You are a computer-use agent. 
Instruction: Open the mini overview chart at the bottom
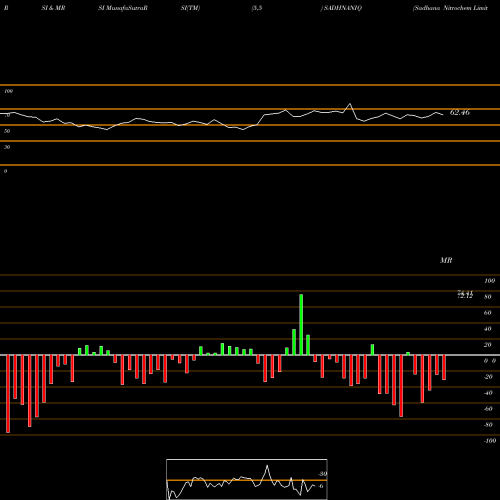[247, 479]
